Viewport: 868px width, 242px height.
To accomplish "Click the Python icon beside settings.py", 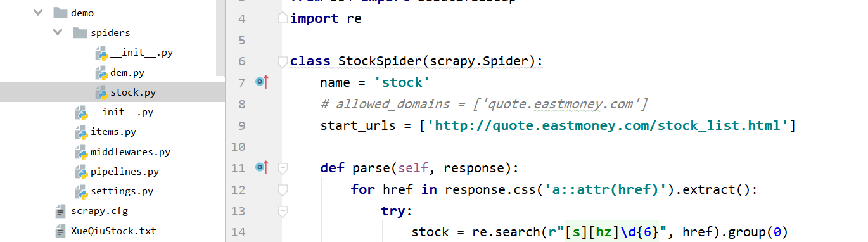I will 81,191.
